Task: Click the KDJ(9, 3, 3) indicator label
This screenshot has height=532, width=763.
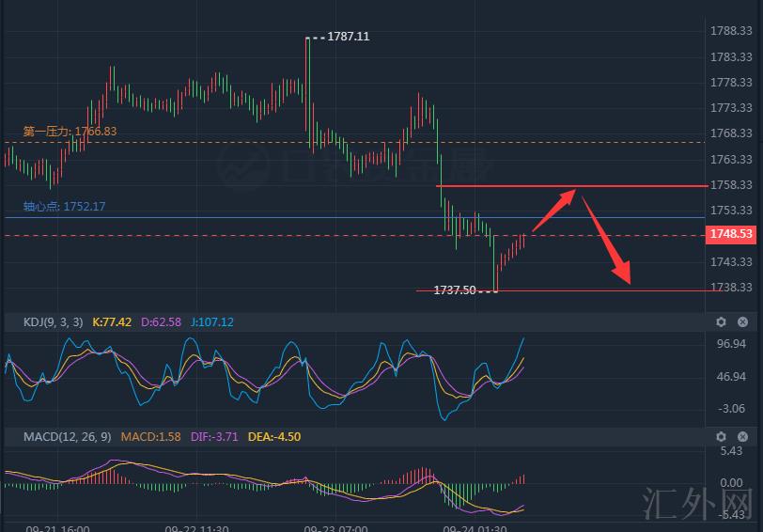Action: click(53, 322)
